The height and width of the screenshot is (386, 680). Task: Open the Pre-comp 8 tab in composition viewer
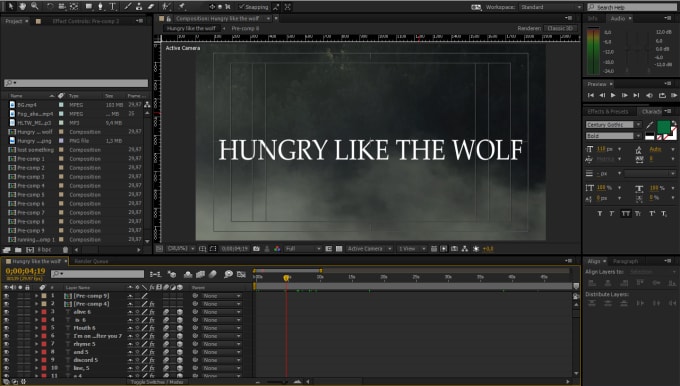click(x=245, y=28)
